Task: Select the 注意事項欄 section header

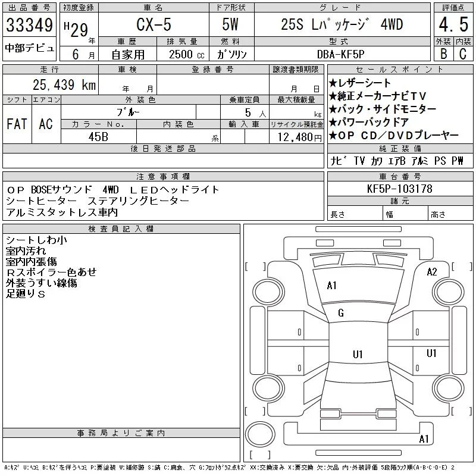Action: [x=163, y=176]
